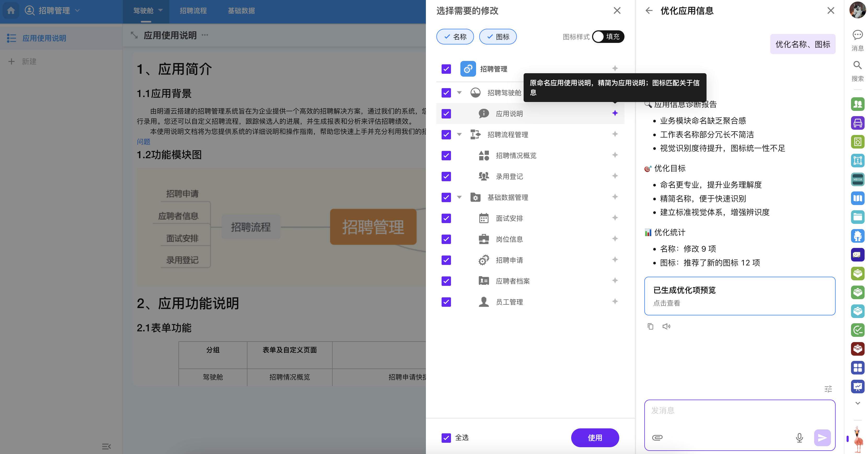Screen dimensions: 868x454
Task: Click the chat settings sliders icon
Action: coord(828,389)
